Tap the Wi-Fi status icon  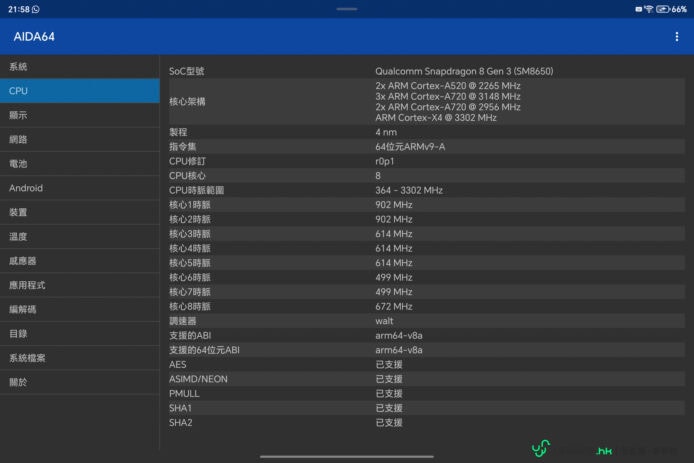click(649, 9)
